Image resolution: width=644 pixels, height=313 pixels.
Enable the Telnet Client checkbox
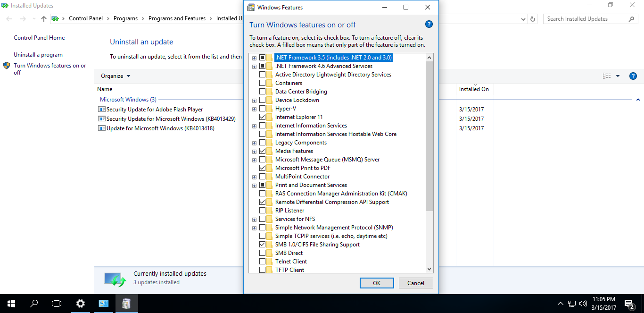tap(262, 262)
